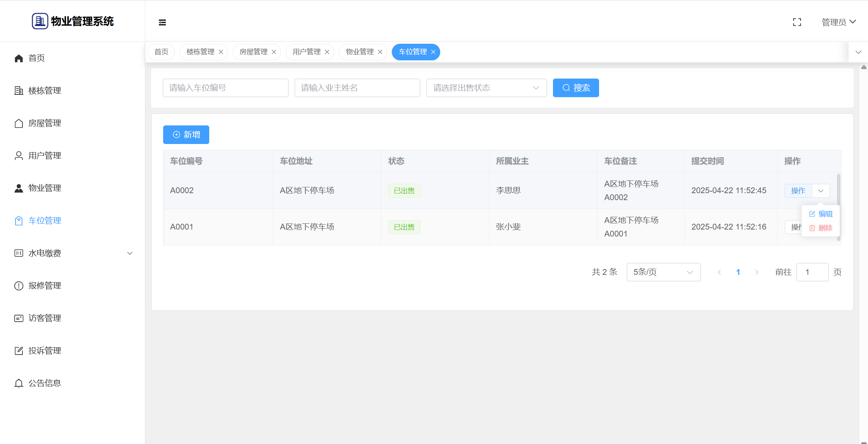The width and height of the screenshot is (868, 444).
Task: Toggle fullscreen mode icon
Action: pos(797,22)
